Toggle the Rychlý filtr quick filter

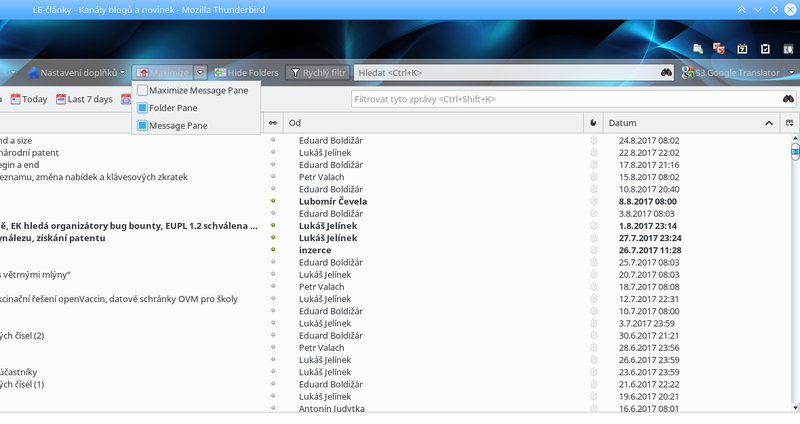pos(317,72)
